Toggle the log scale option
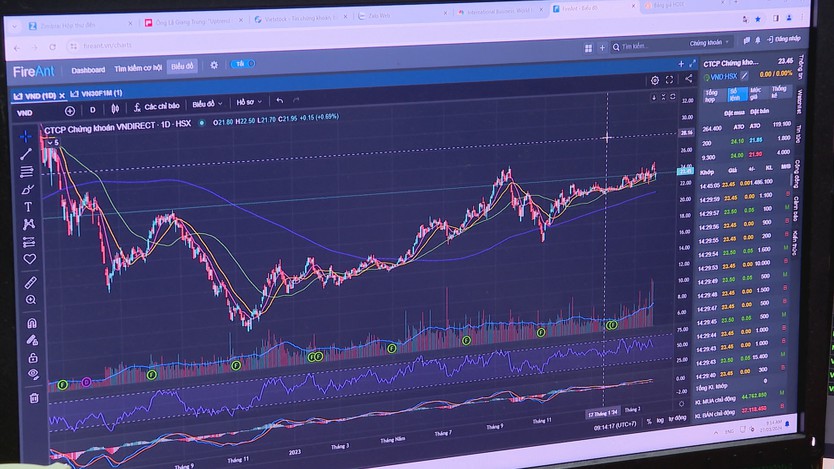Image resolution: width=834 pixels, height=469 pixels. 660,420
